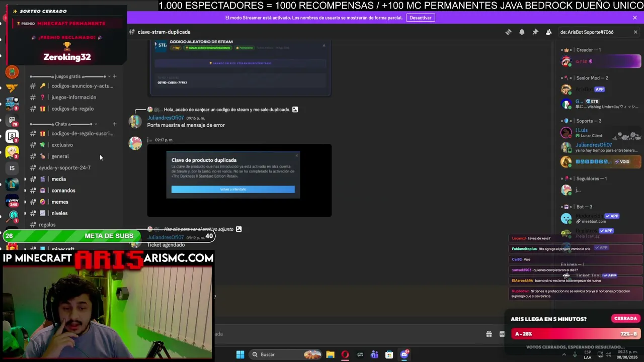Open the threads icon in channel header
644x362 pixels.
pos(508,32)
